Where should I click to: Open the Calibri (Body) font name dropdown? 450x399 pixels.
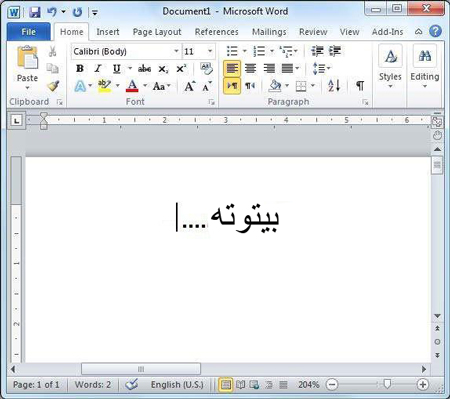tap(176, 51)
